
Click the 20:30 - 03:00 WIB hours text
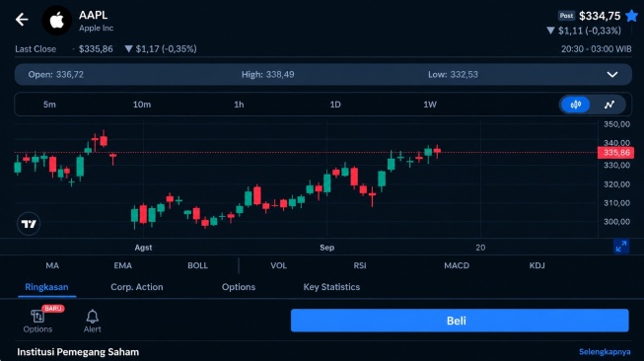pyautogui.click(x=597, y=49)
